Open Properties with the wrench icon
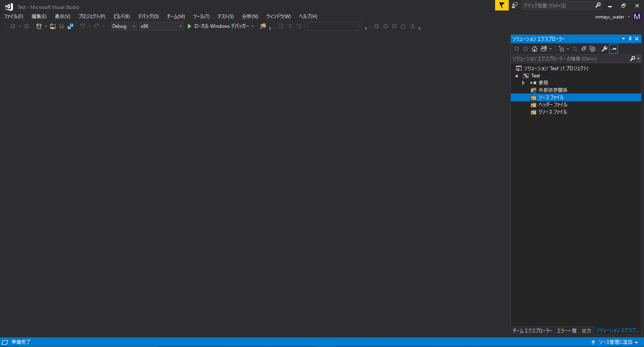Viewport: 644px width, 347px height. [605, 49]
